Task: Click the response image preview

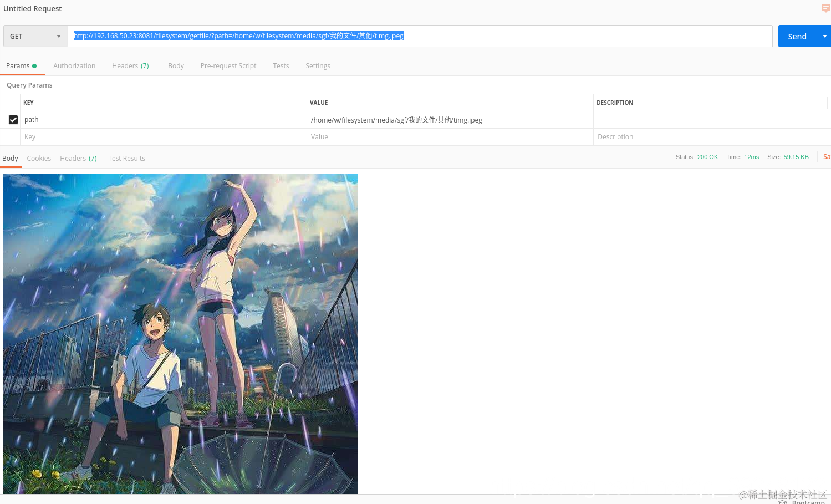Action: click(181, 334)
